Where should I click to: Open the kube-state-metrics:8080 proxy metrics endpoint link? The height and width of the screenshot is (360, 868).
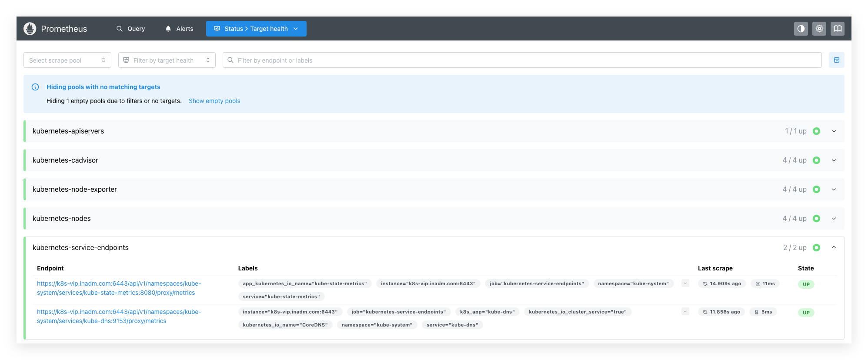[x=119, y=288]
